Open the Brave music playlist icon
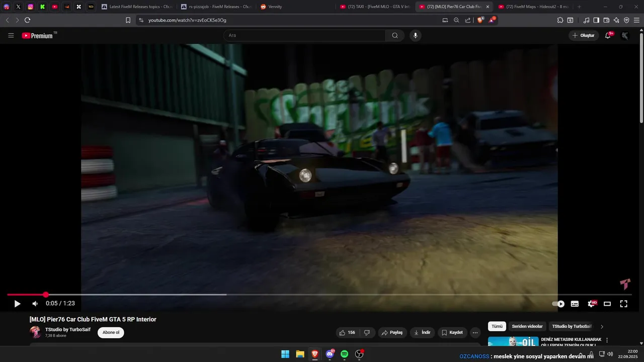 tap(586, 20)
